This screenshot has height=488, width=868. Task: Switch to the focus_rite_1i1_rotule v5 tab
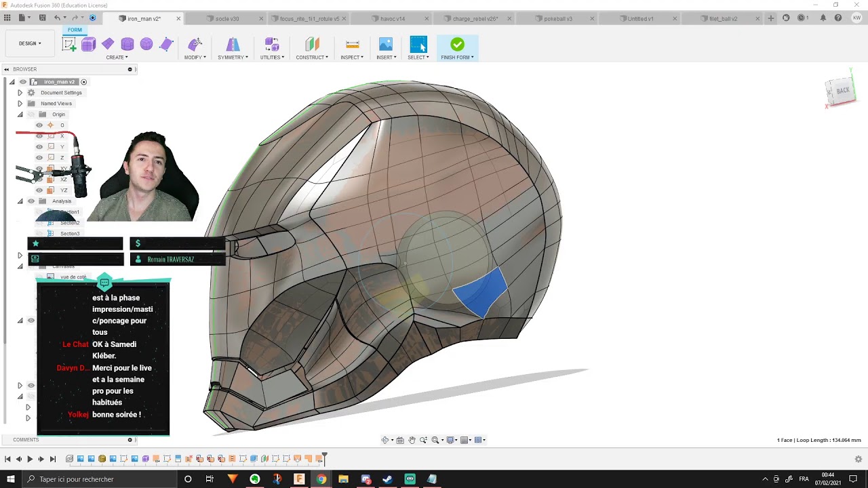pos(309,19)
